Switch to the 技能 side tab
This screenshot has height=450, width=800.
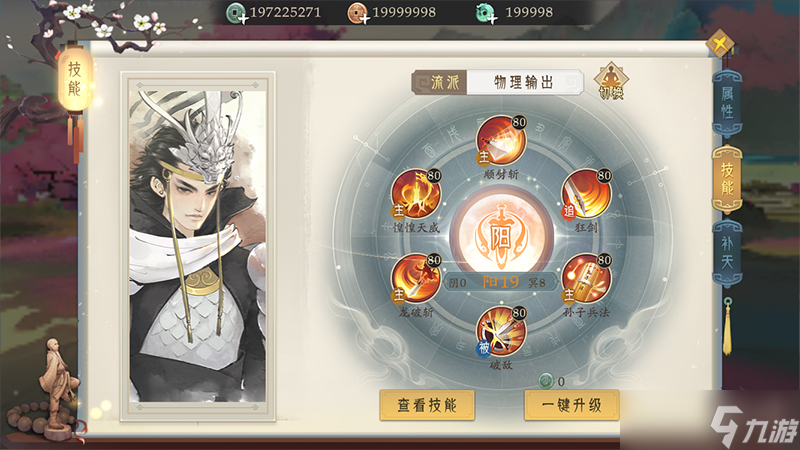[727, 179]
